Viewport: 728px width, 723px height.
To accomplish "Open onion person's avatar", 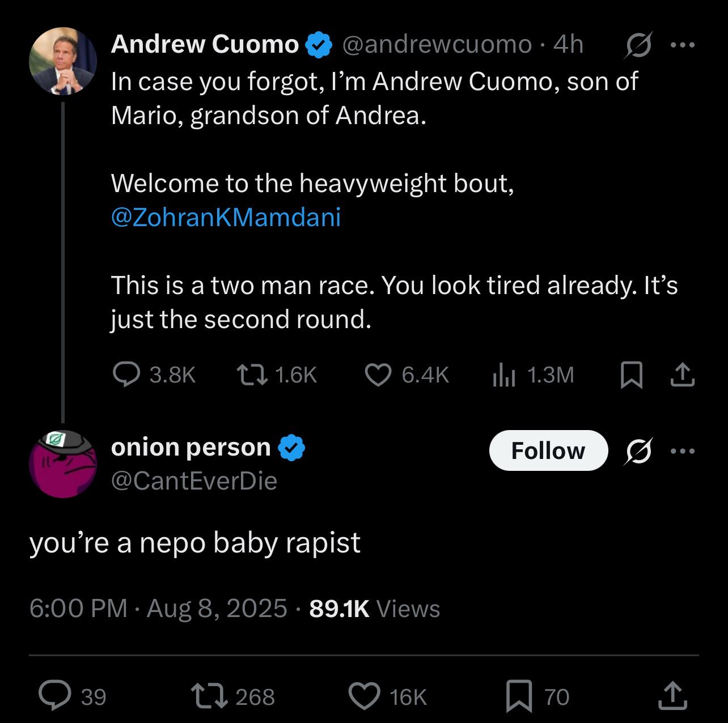I will click(x=62, y=463).
